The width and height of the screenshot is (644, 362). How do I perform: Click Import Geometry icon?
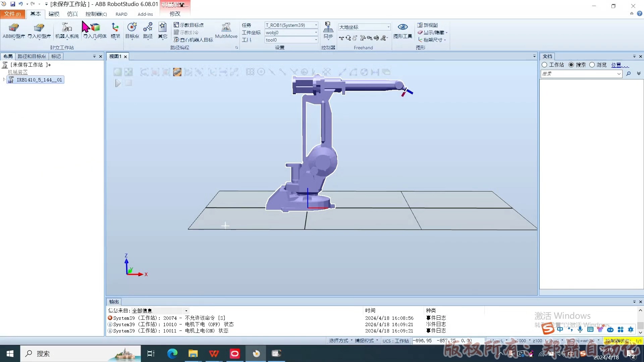click(95, 27)
